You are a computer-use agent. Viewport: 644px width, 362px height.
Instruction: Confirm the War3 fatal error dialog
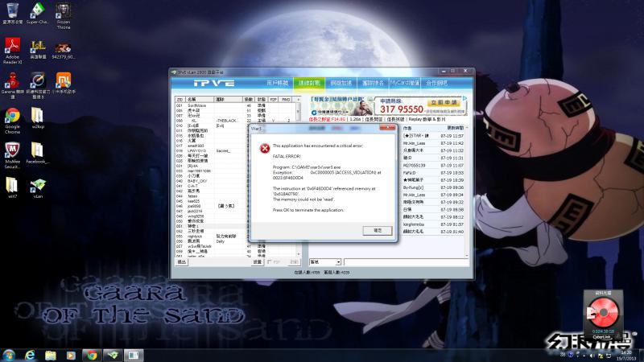pos(378,231)
